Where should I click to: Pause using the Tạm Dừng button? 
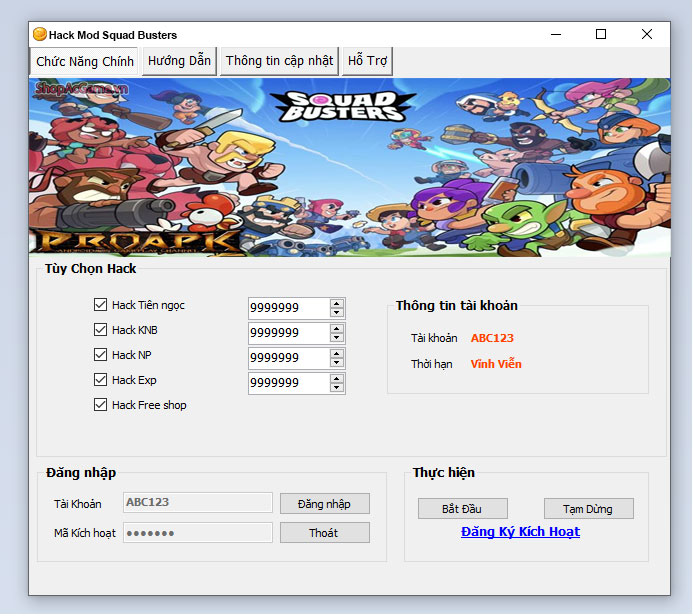point(589,509)
